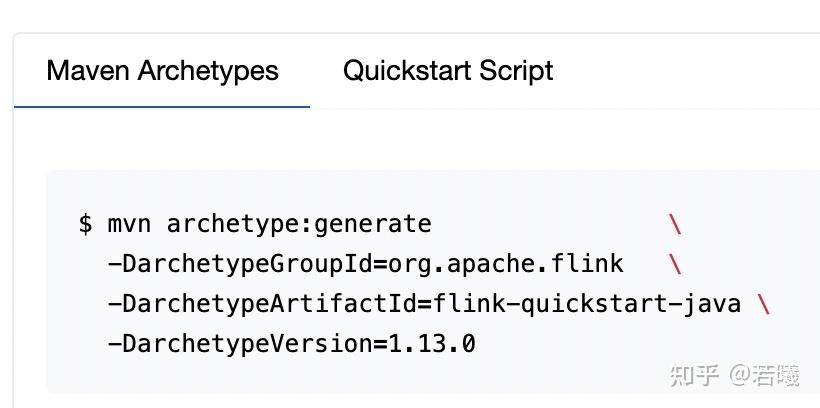
Task: Click the equals sign before 1.13.0
Action: point(380,345)
